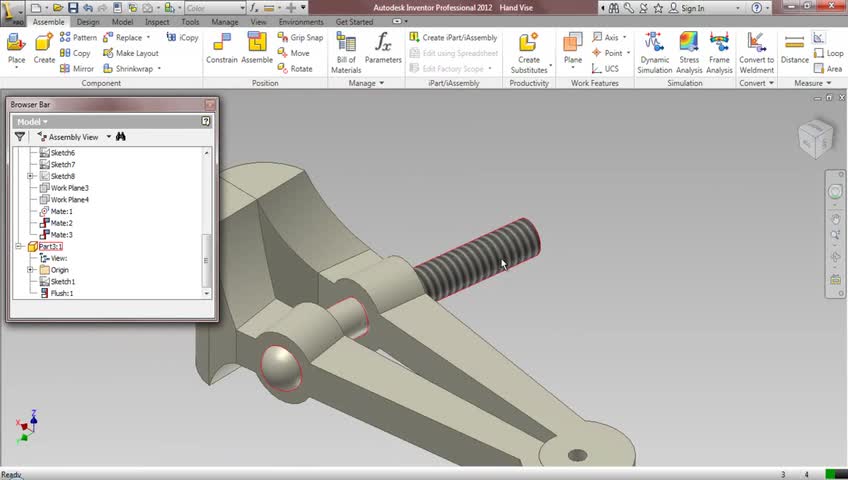Viewport: 848px width, 480px height.
Task: Select the work Plane tool
Action: [573, 49]
